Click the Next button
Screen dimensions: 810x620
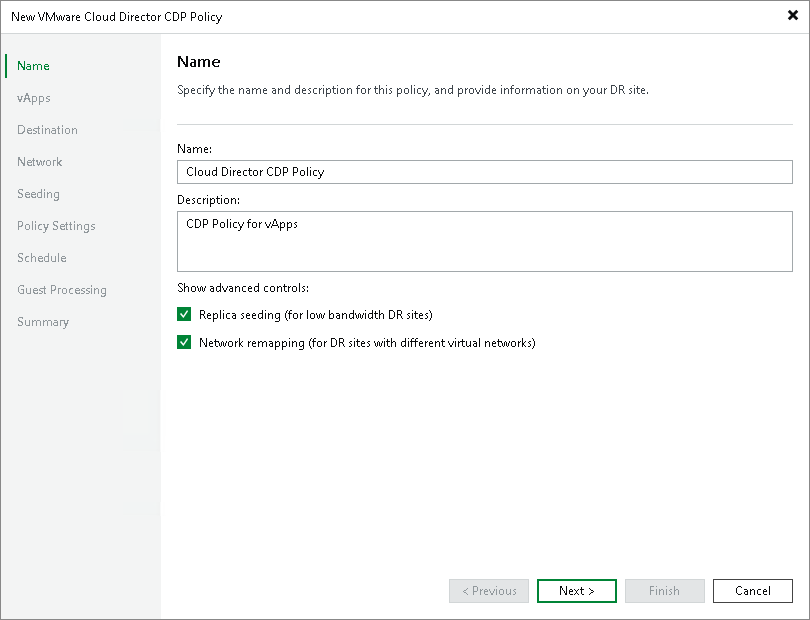click(x=577, y=591)
